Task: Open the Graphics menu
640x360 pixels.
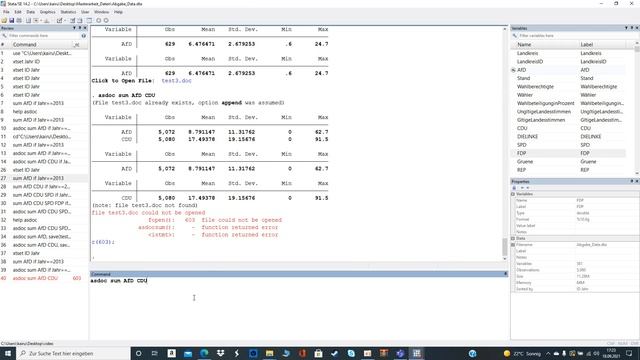Action: click(47, 12)
